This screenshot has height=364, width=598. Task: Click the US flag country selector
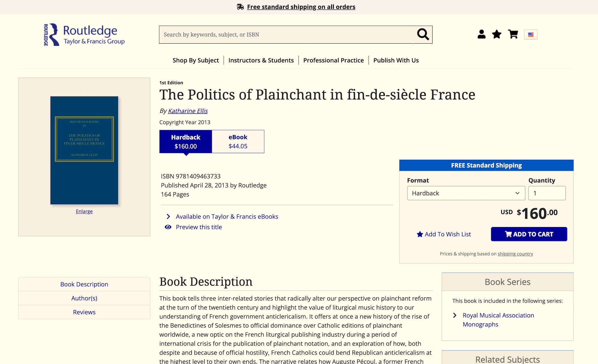point(531,35)
